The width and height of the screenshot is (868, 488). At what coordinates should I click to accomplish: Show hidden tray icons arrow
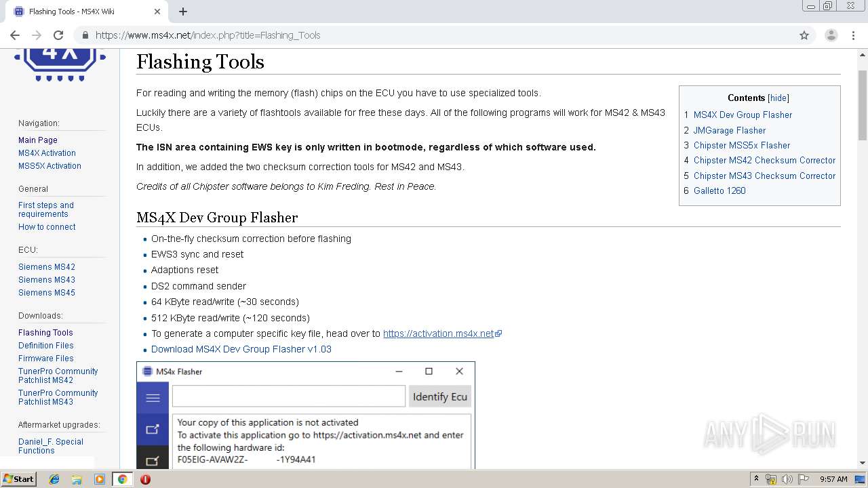757,479
